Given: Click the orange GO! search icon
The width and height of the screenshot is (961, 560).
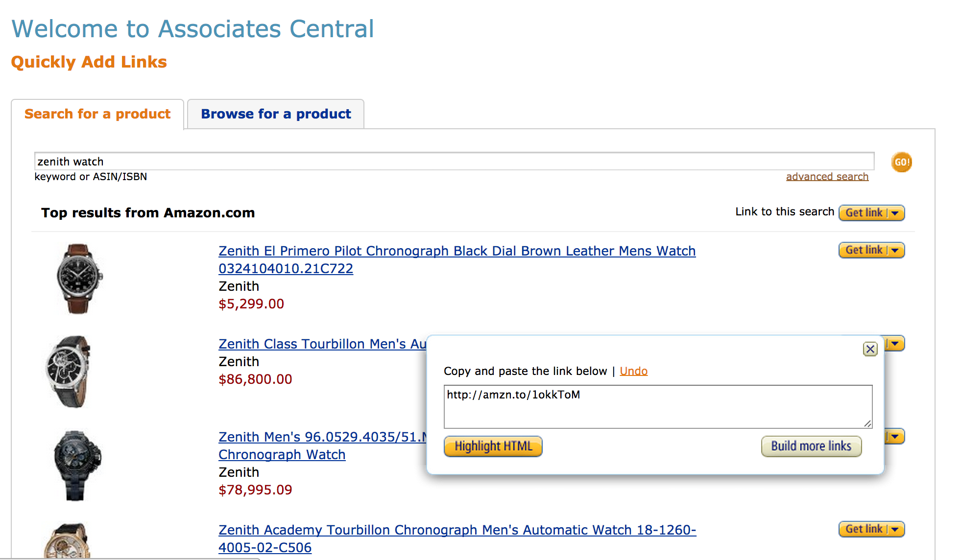Looking at the screenshot, I should tap(901, 162).
